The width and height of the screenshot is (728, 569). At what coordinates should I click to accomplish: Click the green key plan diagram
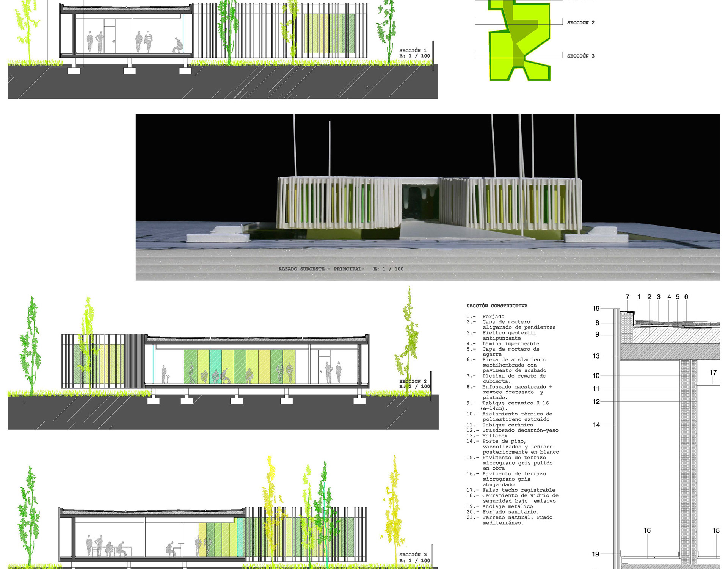(519, 40)
